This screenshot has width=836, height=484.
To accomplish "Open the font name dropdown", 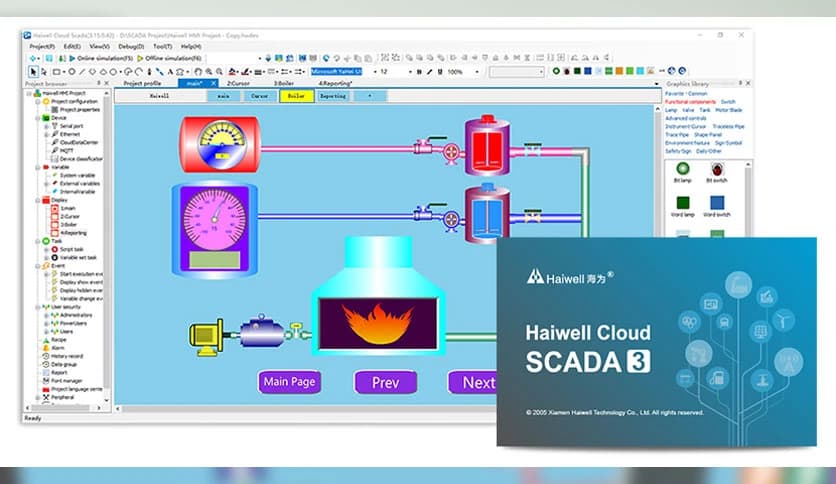I will pyautogui.click(x=375, y=71).
